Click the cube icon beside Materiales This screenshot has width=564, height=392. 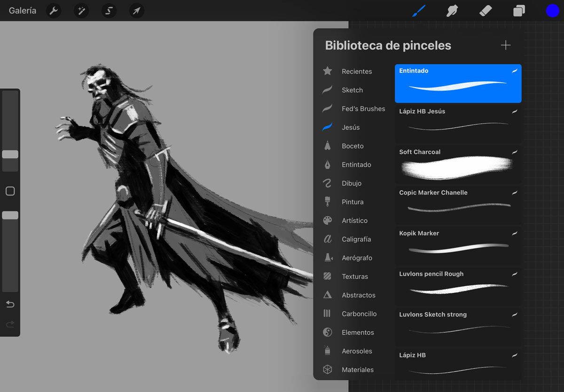pyautogui.click(x=328, y=369)
